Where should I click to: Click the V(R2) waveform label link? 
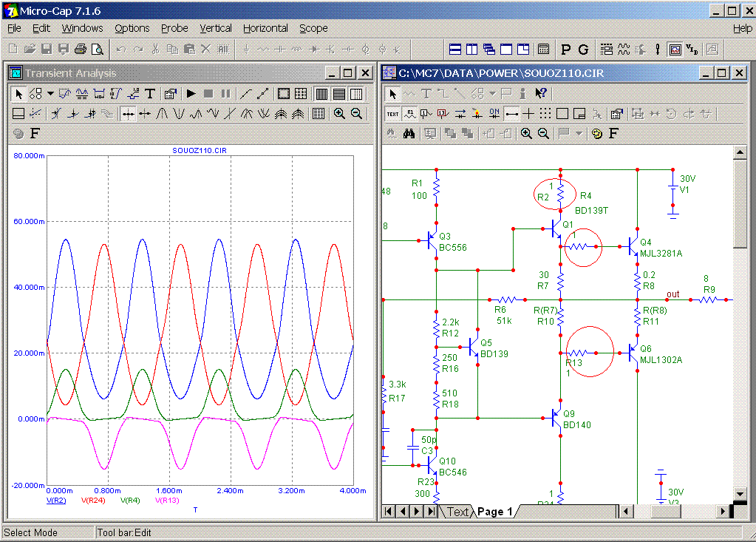click(x=57, y=501)
